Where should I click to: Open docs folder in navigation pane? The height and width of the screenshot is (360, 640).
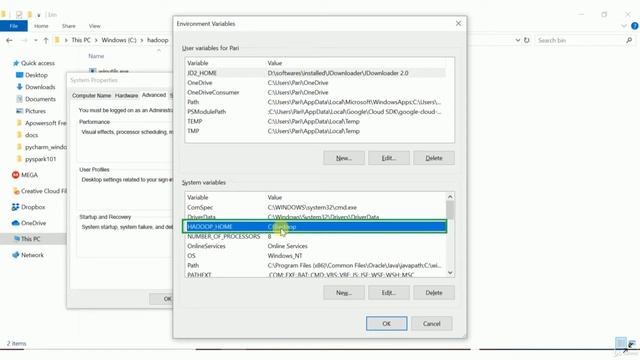pyautogui.click(x=27, y=135)
